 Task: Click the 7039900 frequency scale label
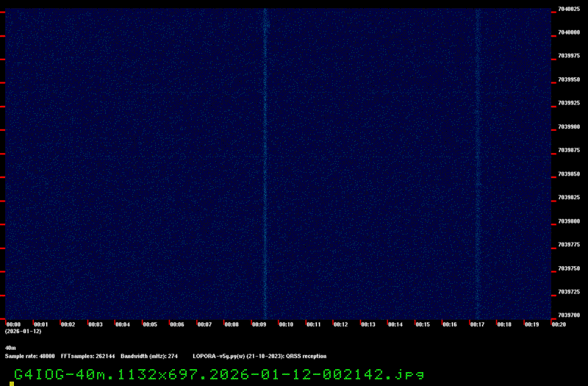[569, 126]
